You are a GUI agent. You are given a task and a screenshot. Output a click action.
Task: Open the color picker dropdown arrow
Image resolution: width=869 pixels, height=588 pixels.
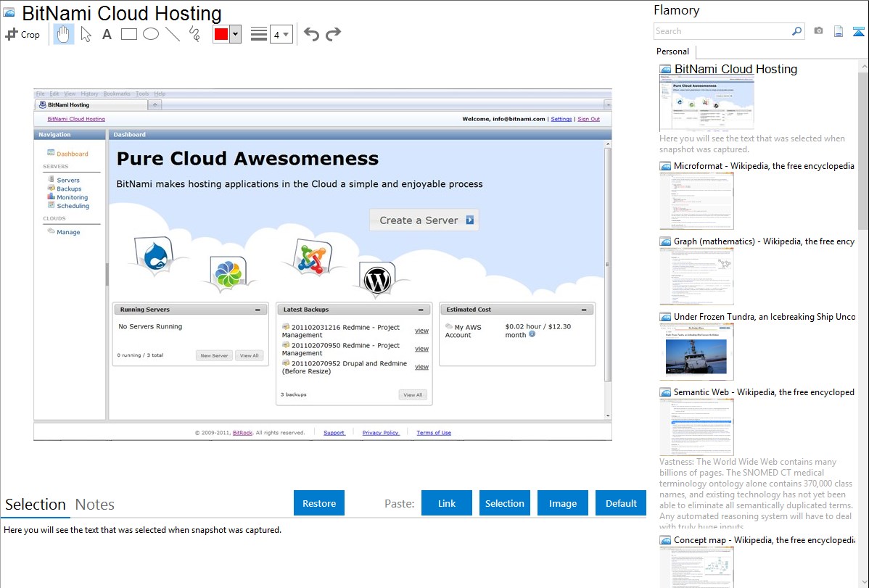point(235,34)
